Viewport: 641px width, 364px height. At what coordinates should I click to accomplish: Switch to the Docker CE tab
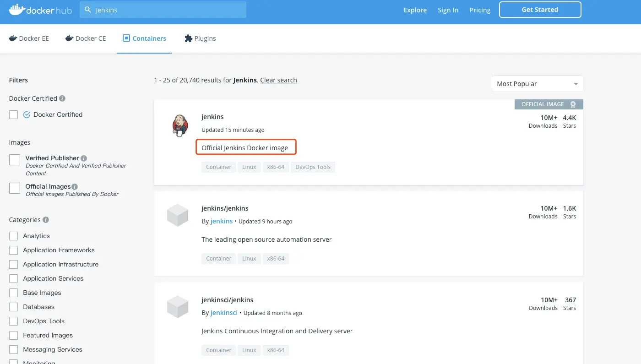(86, 38)
